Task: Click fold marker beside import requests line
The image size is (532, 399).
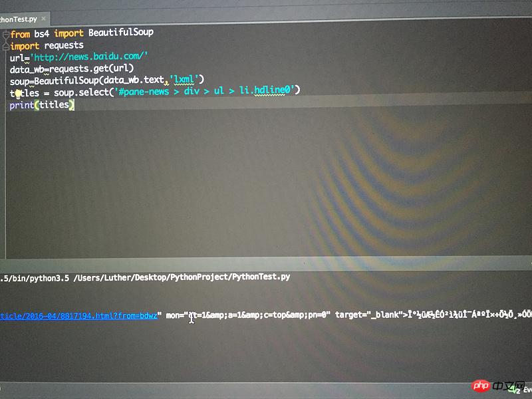Action: point(6,47)
